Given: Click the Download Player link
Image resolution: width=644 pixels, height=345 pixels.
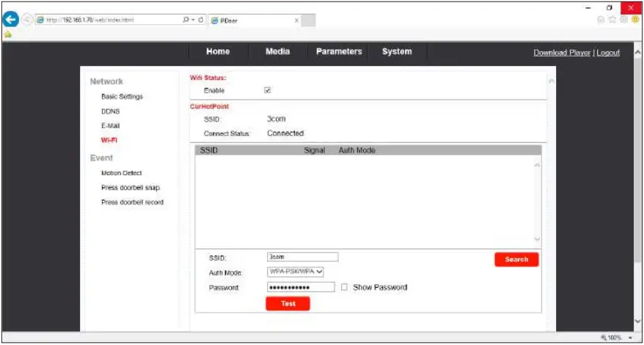Looking at the screenshot, I should (x=562, y=53).
